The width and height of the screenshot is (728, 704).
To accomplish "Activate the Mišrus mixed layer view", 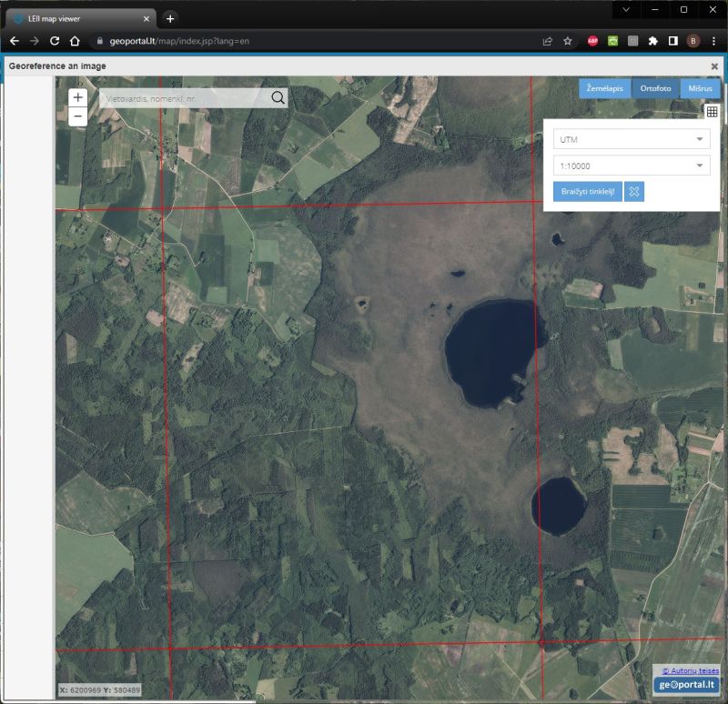I will tap(699, 88).
